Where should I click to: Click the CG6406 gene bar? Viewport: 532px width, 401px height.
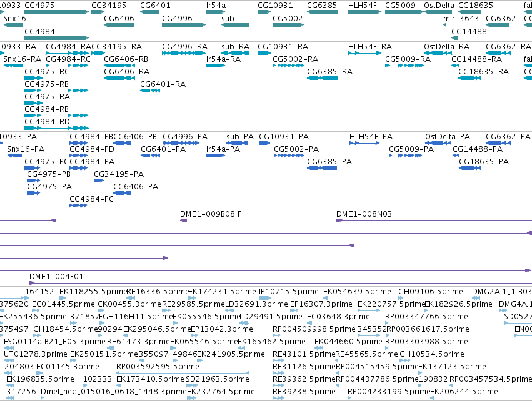[x=119, y=25]
